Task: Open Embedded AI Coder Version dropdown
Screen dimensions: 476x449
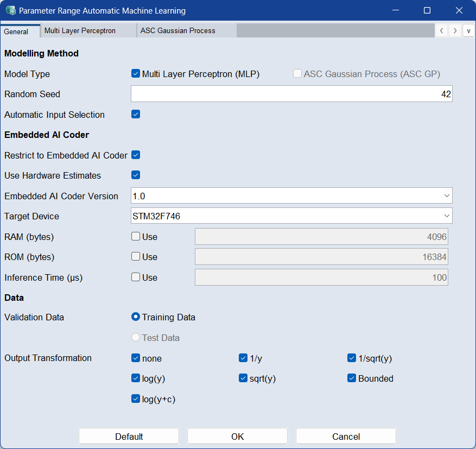Action: pos(291,195)
